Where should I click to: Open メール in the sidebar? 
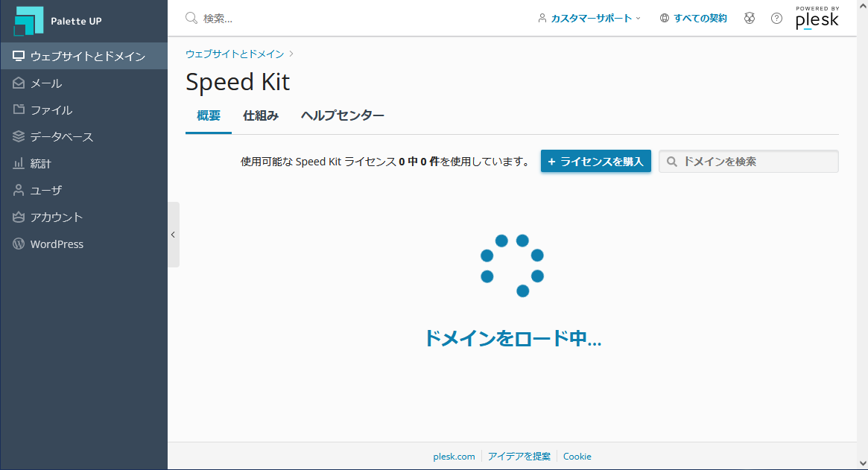pyautogui.click(x=84, y=83)
